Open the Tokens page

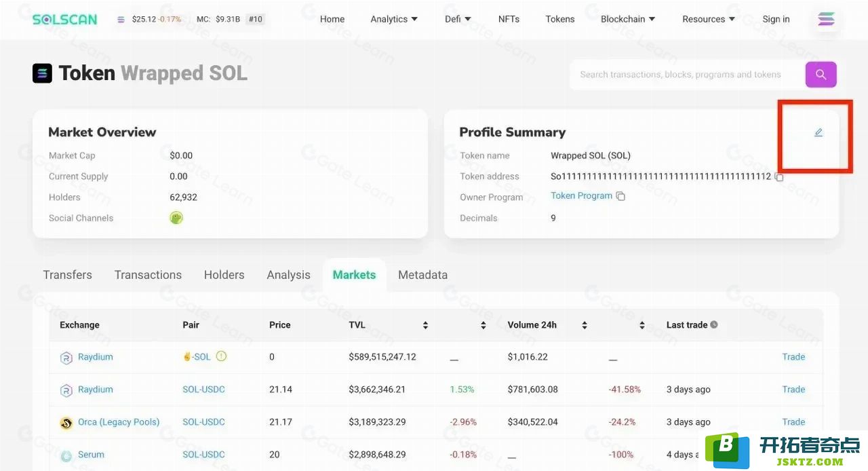(x=560, y=19)
